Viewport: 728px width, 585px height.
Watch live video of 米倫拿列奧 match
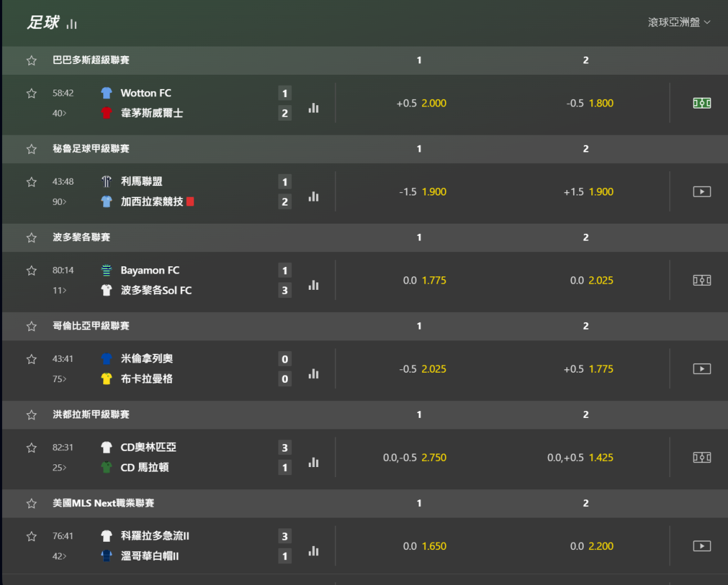(x=702, y=369)
